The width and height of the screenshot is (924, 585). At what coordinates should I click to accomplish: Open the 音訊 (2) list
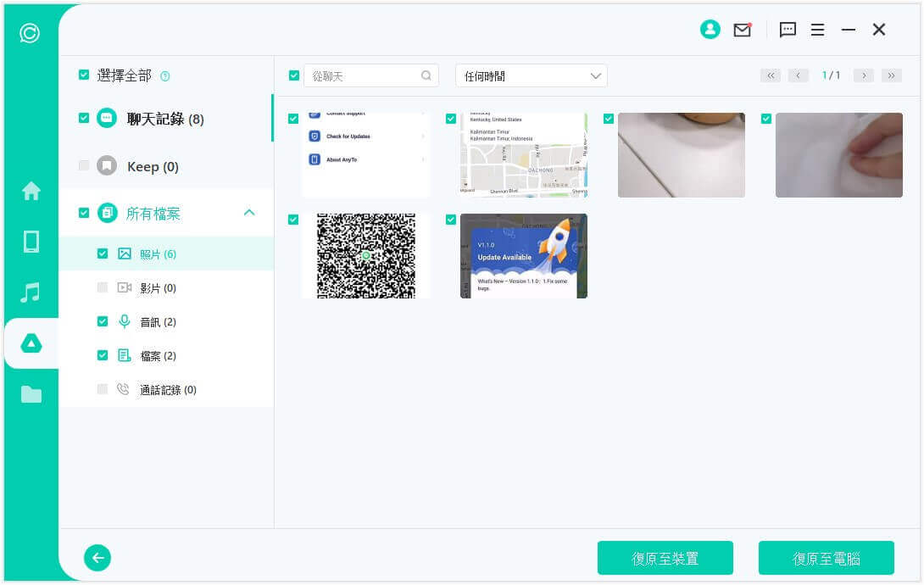(x=166, y=321)
